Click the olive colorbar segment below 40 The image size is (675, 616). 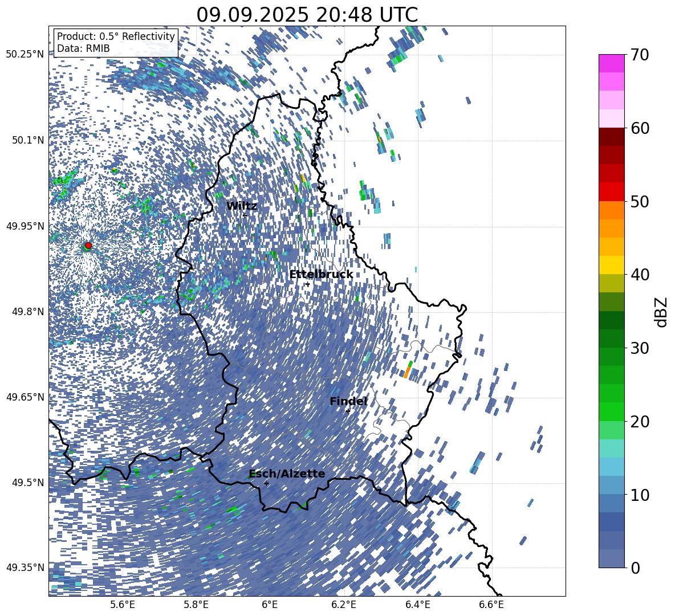(611, 283)
